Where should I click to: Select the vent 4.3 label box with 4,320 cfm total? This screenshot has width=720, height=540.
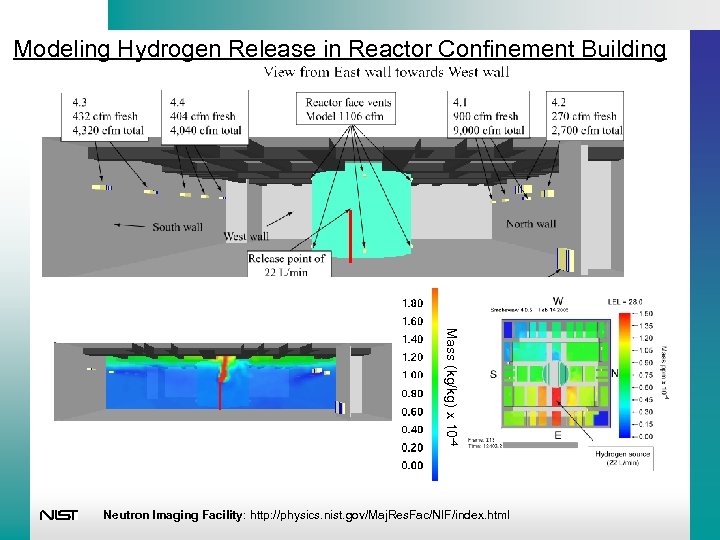105,116
